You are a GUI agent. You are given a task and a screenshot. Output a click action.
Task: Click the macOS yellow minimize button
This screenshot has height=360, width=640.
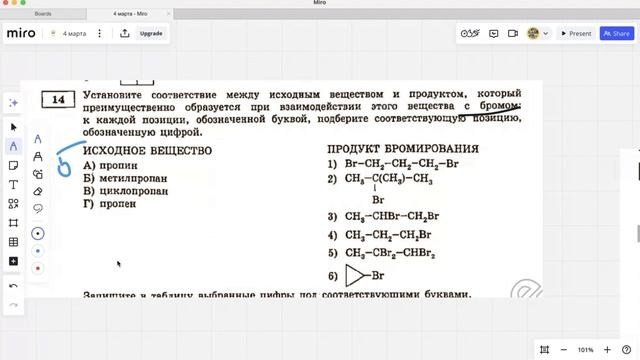14,2
